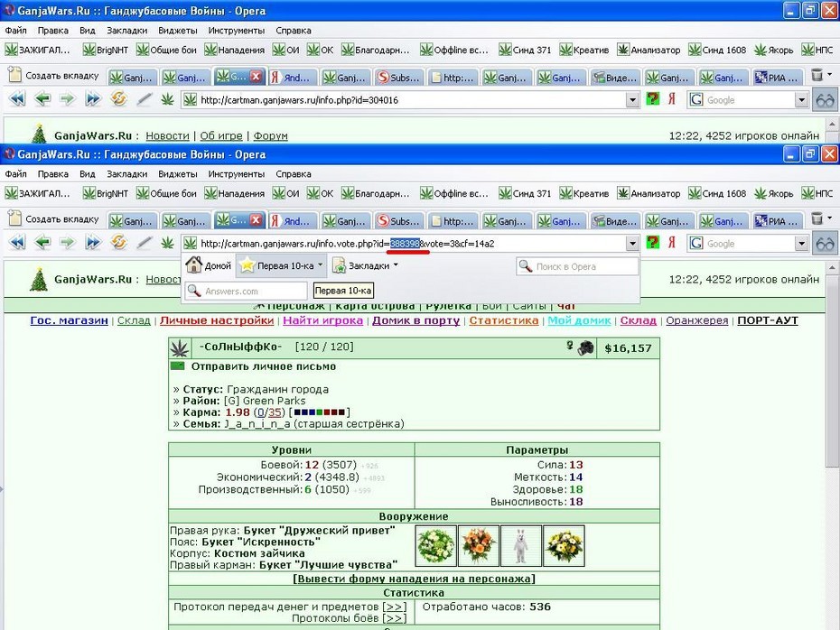Image resolution: width=840 pixels, height=630 pixels.
Task: Expand address bar dropdown in back window
Action: pyautogui.click(x=632, y=100)
